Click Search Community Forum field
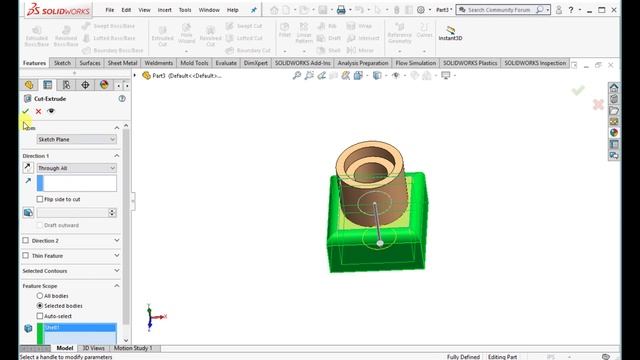 499,10
